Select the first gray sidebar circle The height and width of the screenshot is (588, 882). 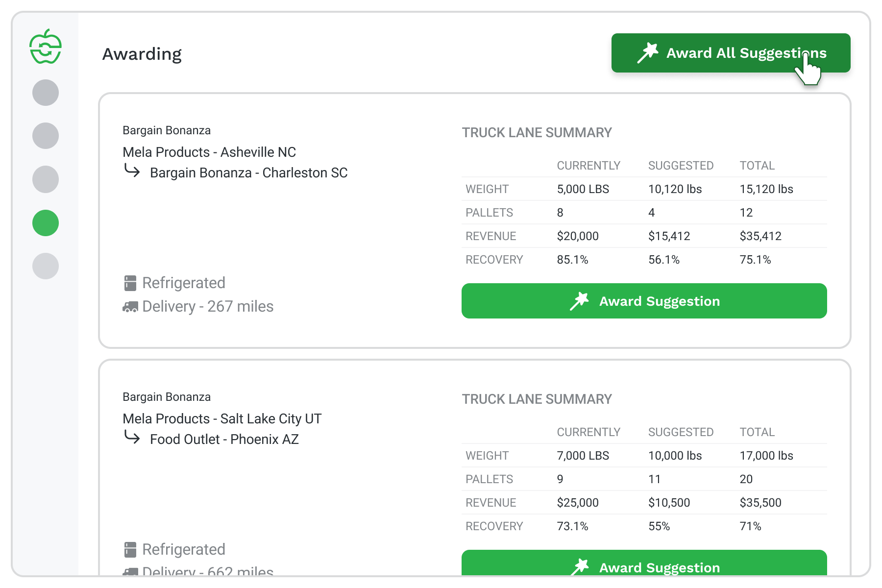[x=46, y=93]
